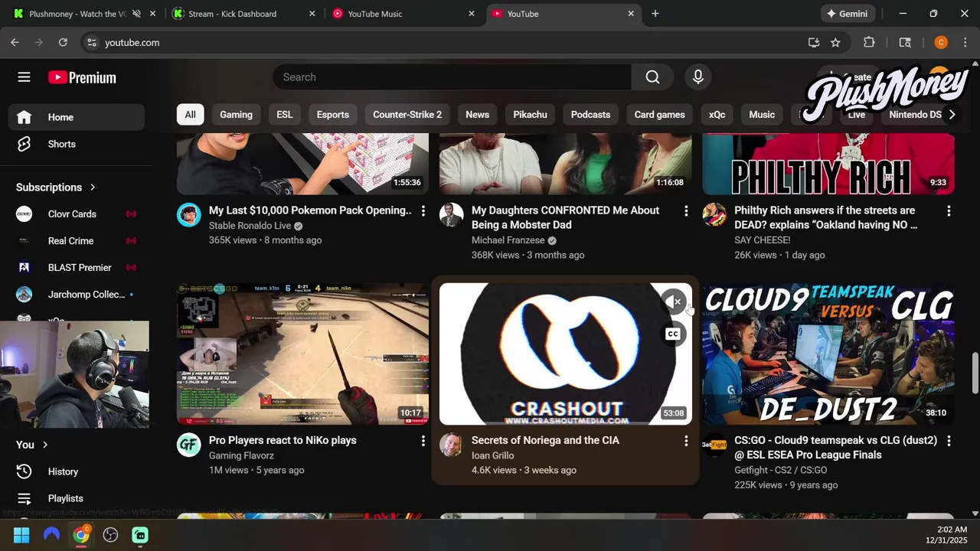This screenshot has width=980, height=551.
Task: Select the Music filter chip
Action: click(x=761, y=115)
